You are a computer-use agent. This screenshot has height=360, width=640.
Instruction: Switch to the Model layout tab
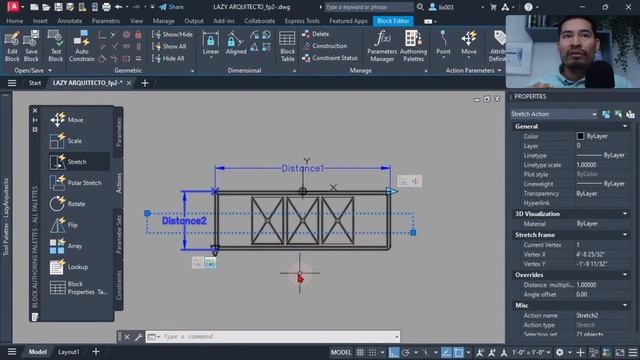click(x=38, y=352)
